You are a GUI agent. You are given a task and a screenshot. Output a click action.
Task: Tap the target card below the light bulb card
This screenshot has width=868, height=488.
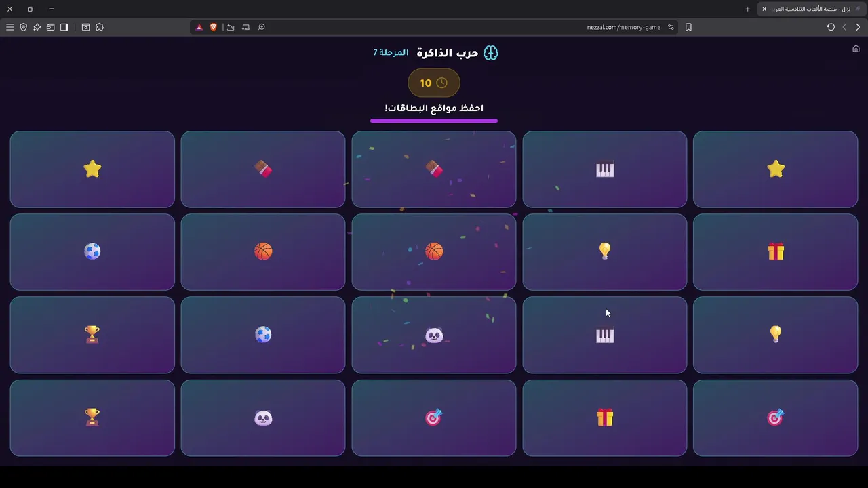point(776,418)
